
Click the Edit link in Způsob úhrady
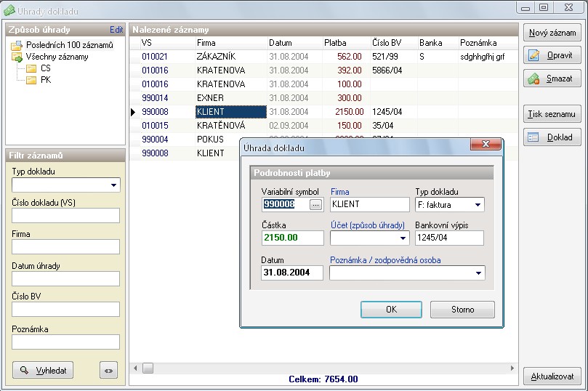click(116, 30)
